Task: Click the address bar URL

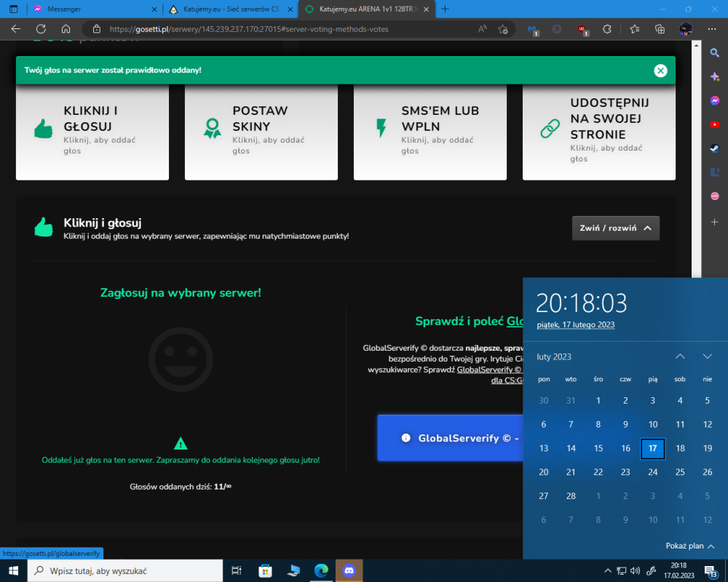Action: [x=249, y=29]
